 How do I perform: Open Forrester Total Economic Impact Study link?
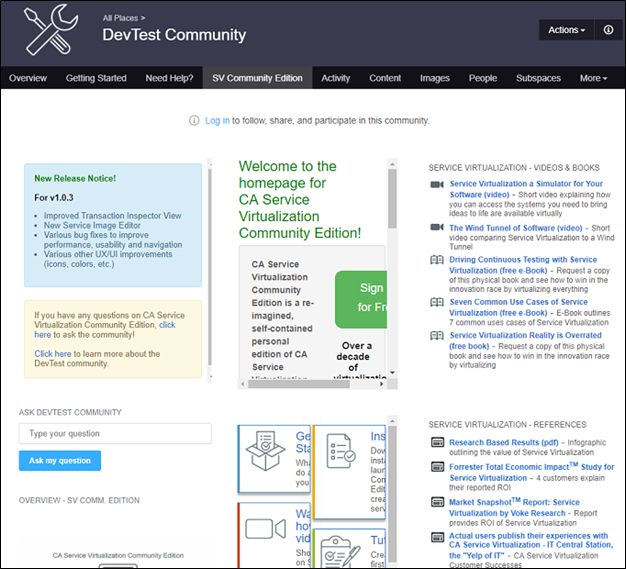(531, 472)
